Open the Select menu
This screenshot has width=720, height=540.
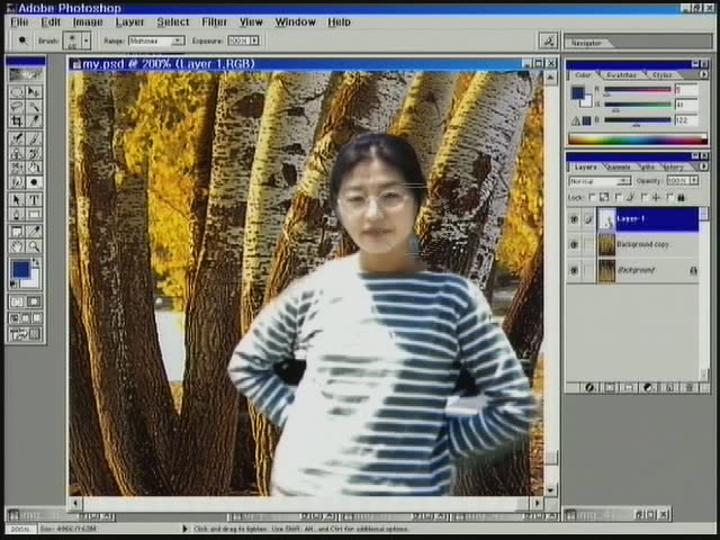point(173,22)
